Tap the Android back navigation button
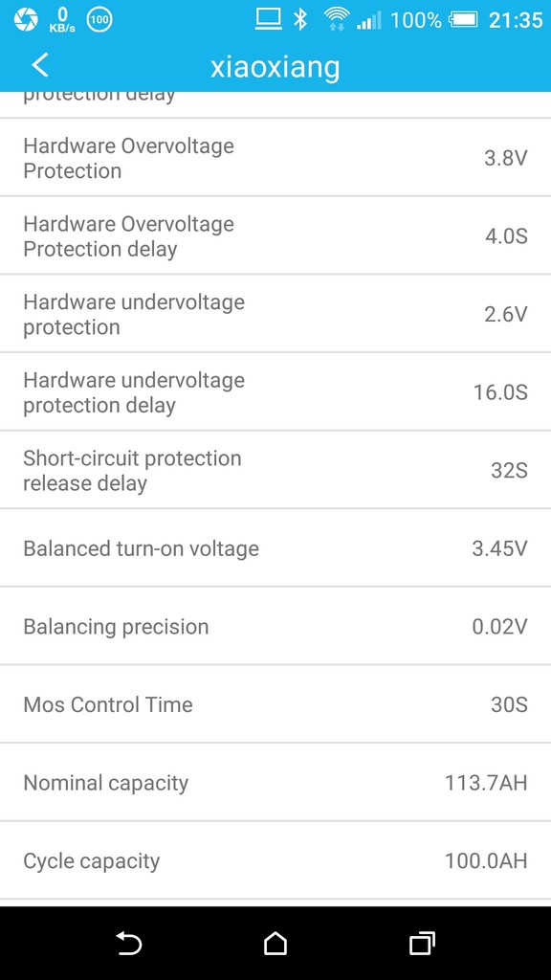Viewport: 551px width, 980px height. pyautogui.click(x=129, y=943)
